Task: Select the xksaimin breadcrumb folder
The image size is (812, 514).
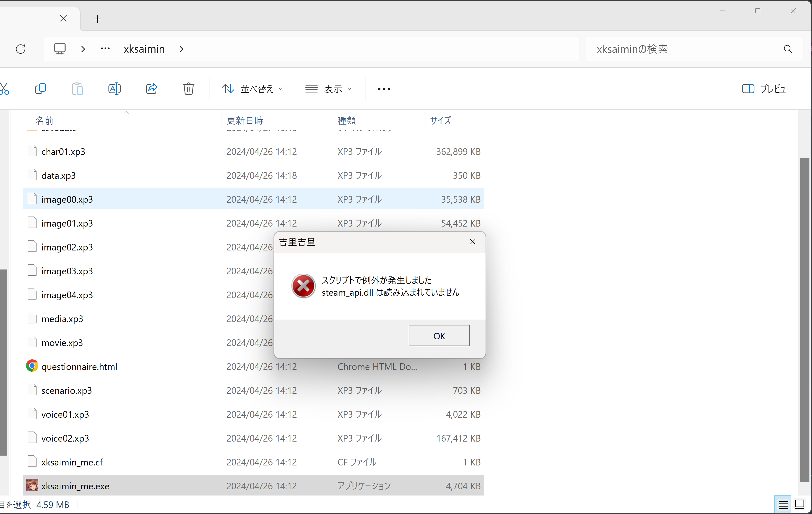Action: (144, 49)
